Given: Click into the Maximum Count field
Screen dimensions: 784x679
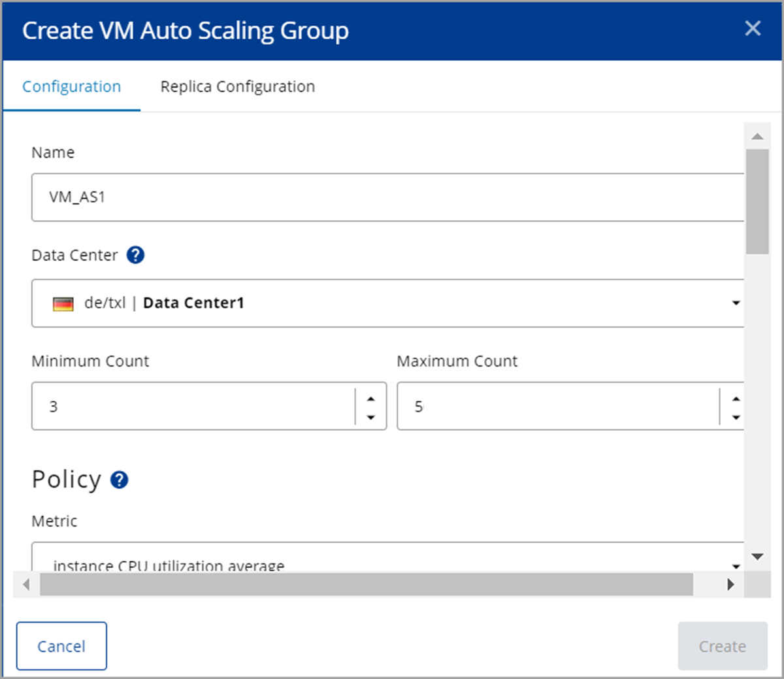Looking at the screenshot, I should point(555,406).
